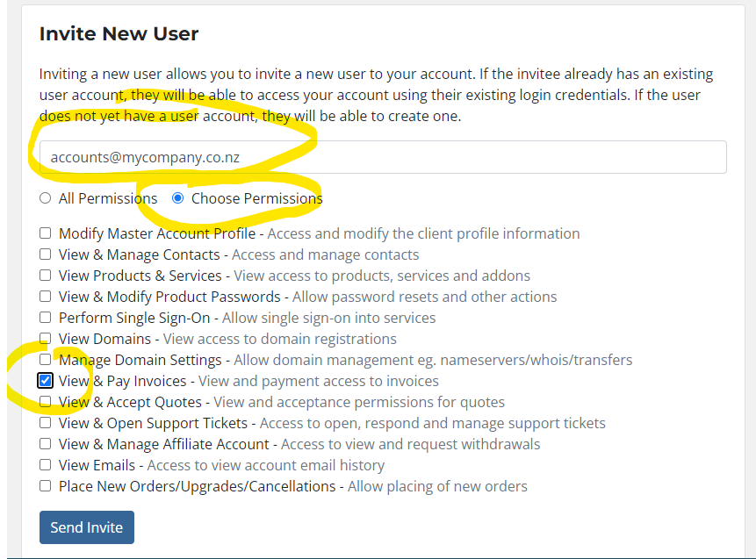Click the Send Invite button
This screenshot has height=559, width=756.
[87, 527]
